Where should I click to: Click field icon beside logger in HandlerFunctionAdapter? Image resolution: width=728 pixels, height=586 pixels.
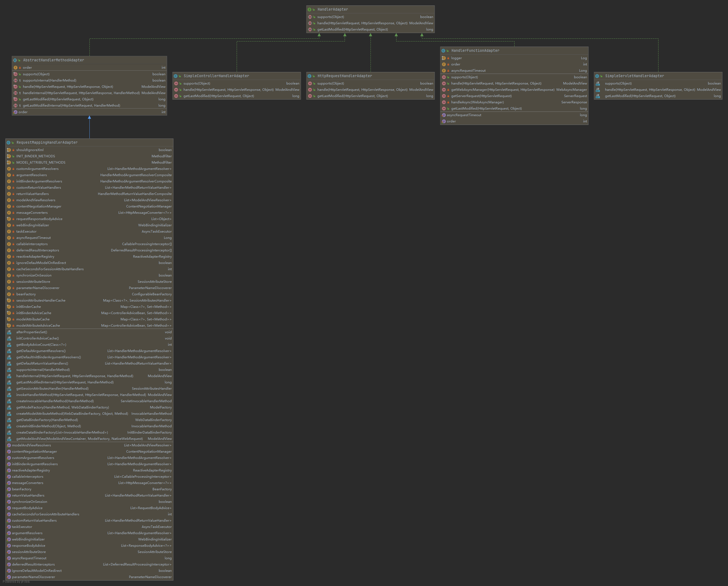(x=444, y=58)
